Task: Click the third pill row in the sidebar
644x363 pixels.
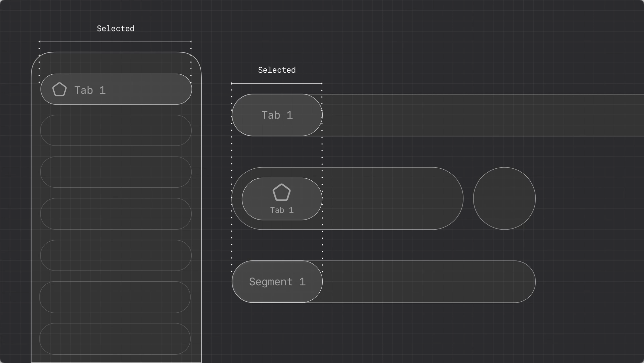Action: [x=116, y=172]
